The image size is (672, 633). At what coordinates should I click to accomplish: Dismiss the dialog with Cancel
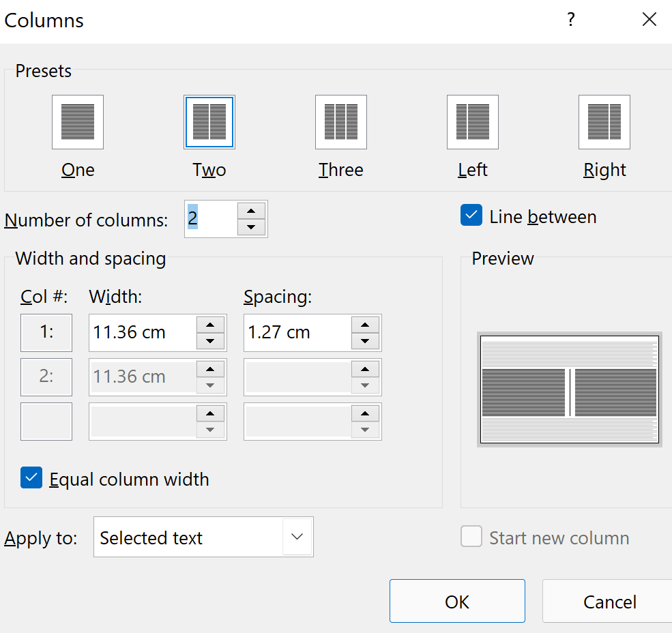(x=610, y=601)
